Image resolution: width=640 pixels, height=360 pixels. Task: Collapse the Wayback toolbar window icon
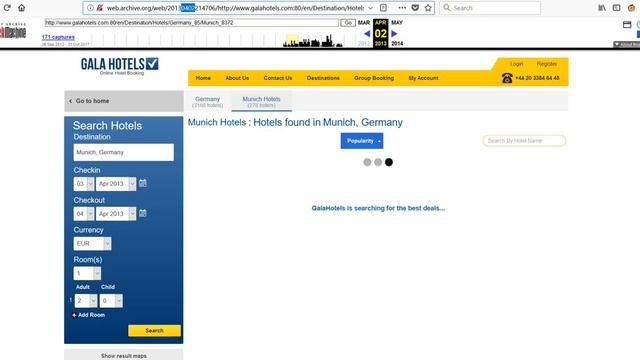(x=627, y=25)
